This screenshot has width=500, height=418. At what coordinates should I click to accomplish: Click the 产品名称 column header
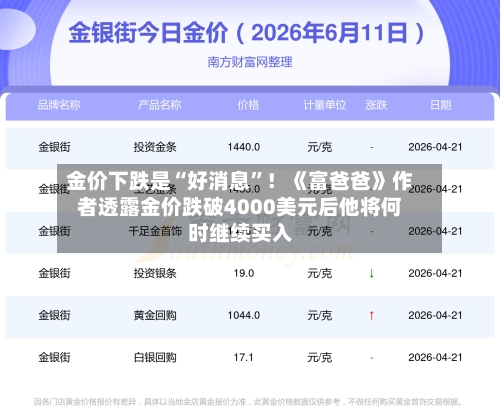coord(160,105)
